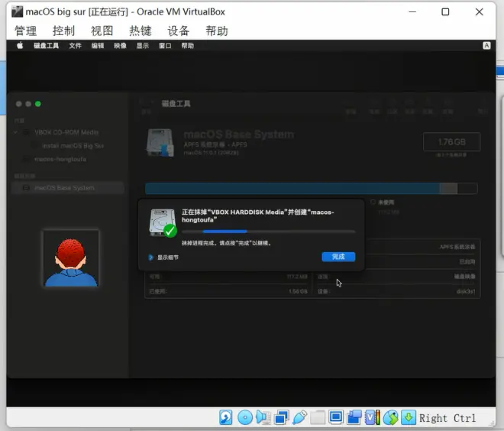Click the 1.76 GB capacity box
The height and width of the screenshot is (431, 504).
[x=451, y=142]
